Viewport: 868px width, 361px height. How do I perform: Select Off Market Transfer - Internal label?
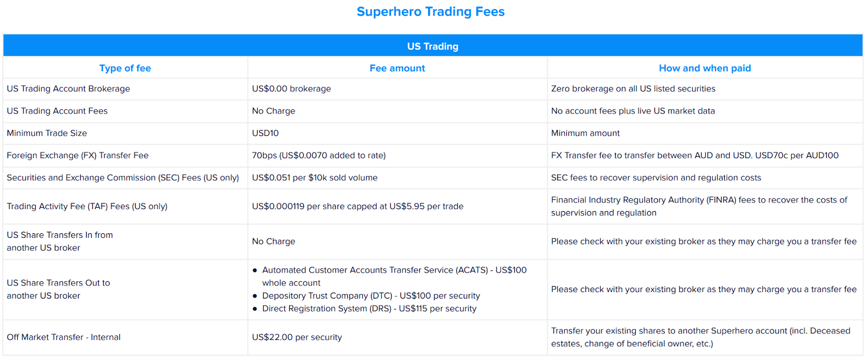coord(63,337)
